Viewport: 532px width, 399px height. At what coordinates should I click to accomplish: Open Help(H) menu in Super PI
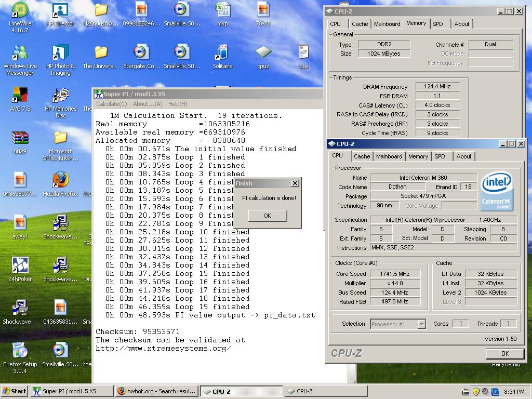(x=178, y=104)
